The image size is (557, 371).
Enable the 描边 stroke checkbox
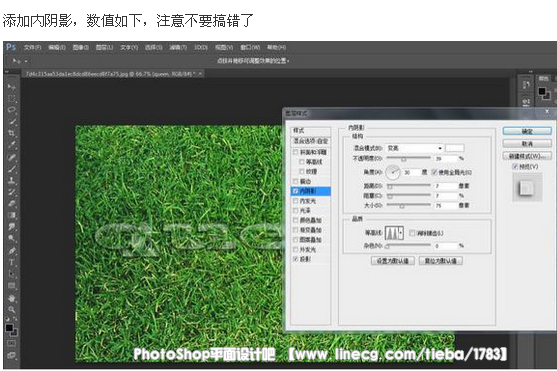click(x=295, y=182)
